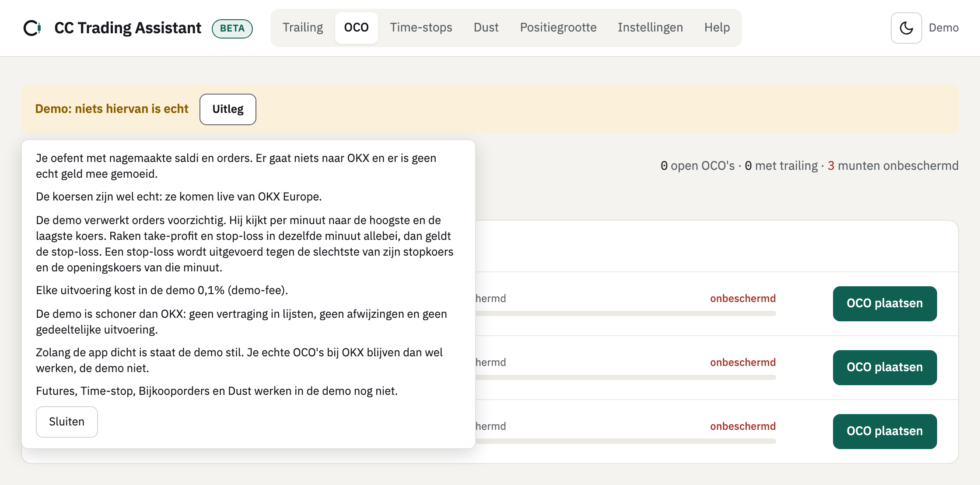Switch to the Time-stops tab

pos(421,28)
